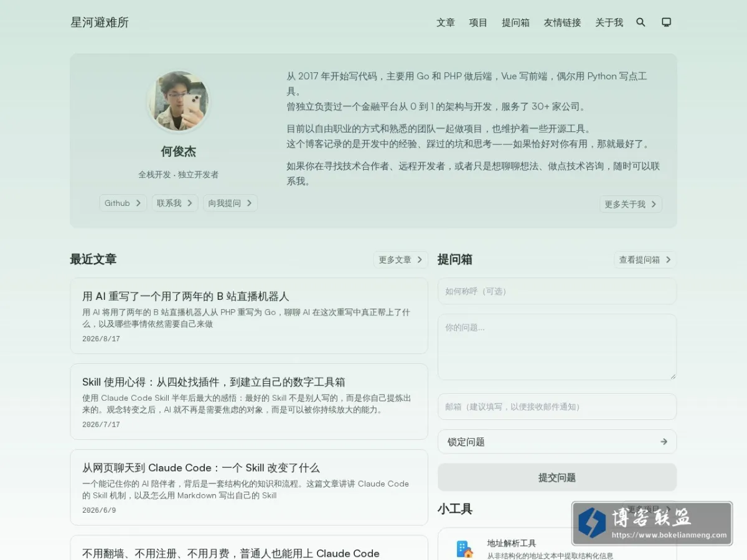Go to the 项目 menu item

tap(478, 22)
